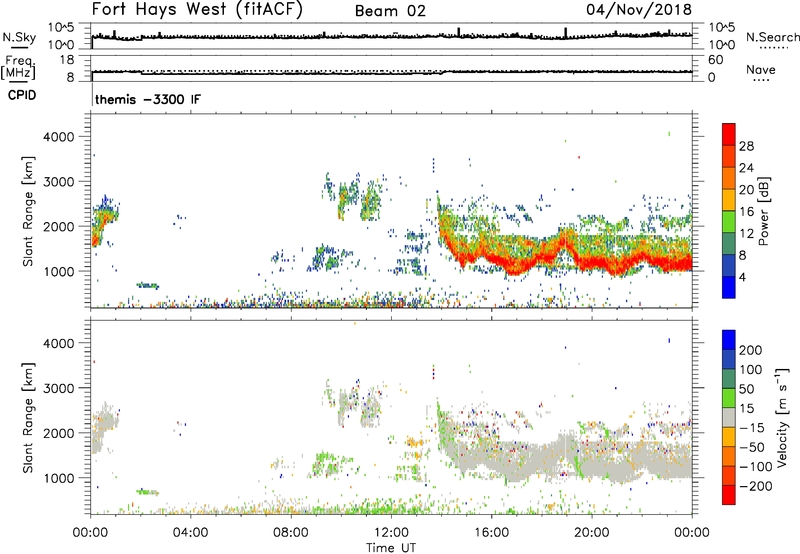
Task: Click the '00:00' label at time axis start
Action: (90, 533)
